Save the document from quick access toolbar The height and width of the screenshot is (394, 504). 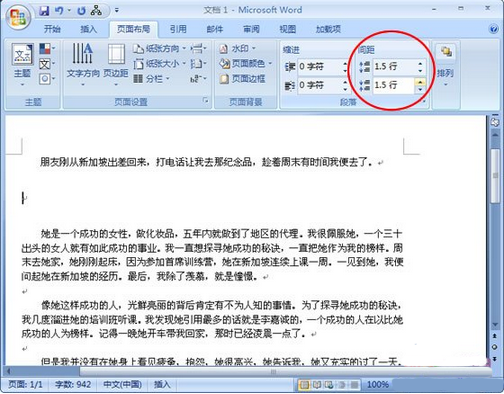44,11
